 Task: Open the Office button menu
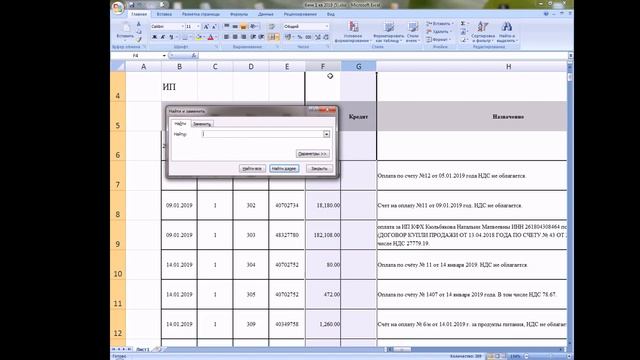(118, 7)
